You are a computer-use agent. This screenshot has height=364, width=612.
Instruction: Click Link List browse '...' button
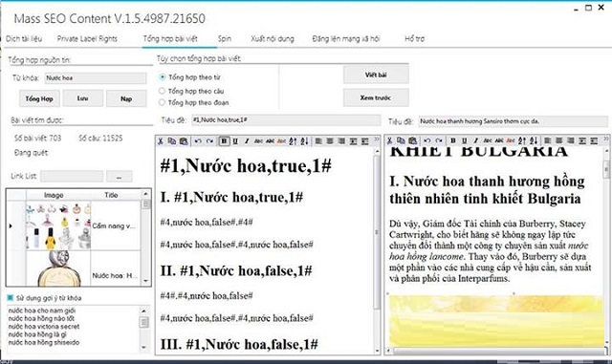coord(119,177)
